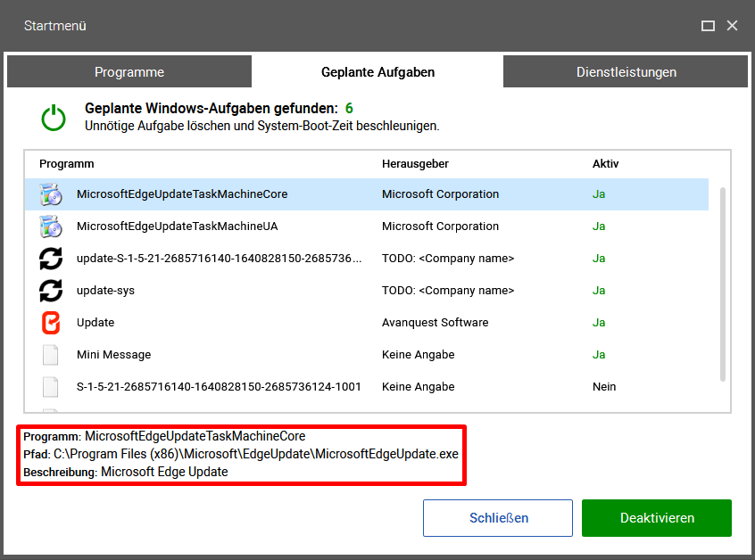The width and height of the screenshot is (755, 560).
Task: Click the green power icon
Action: click(54, 118)
